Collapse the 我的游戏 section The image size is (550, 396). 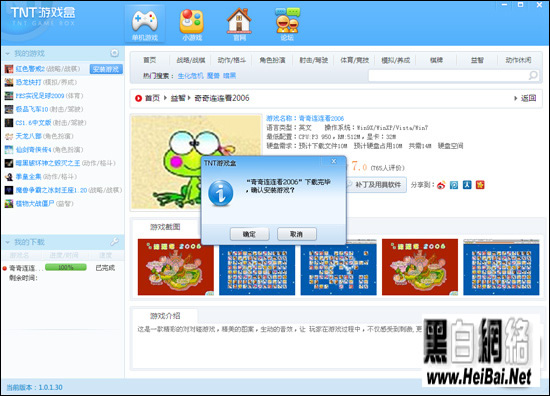7,54
